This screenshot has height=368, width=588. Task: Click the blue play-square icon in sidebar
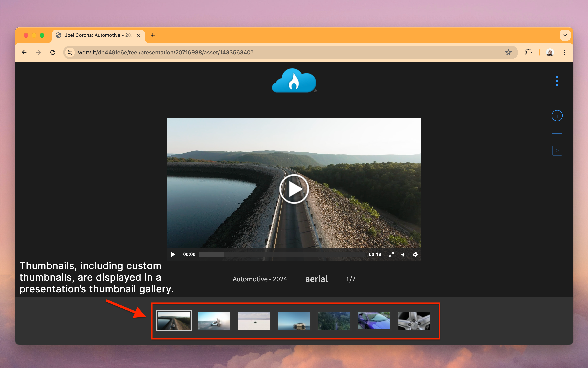pyautogui.click(x=557, y=151)
